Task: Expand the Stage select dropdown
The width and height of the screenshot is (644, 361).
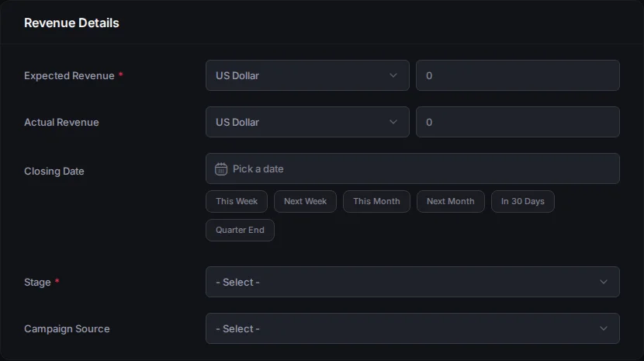Action: tap(412, 282)
